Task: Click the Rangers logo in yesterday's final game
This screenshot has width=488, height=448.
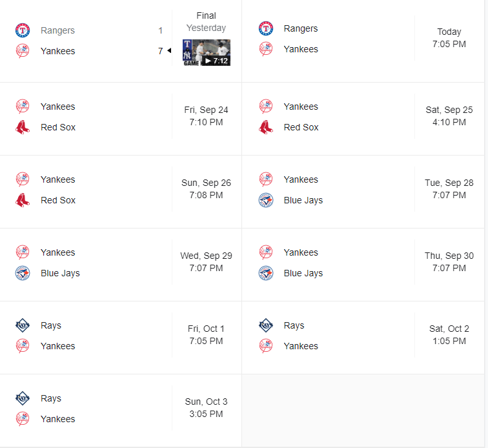Action: [23, 30]
